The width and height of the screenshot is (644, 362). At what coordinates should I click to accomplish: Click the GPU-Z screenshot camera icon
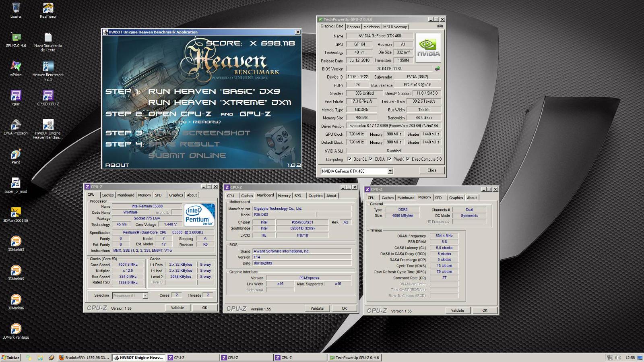440,26
